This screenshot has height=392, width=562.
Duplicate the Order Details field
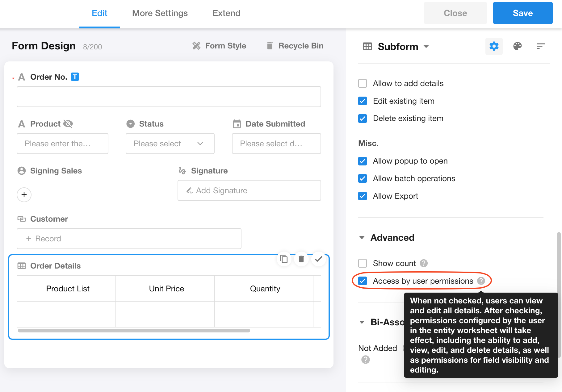click(x=284, y=259)
